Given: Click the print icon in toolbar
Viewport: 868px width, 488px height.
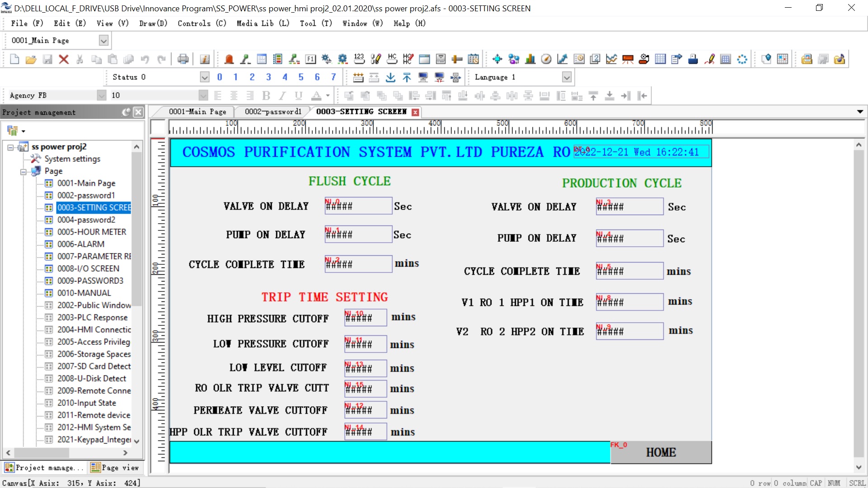Looking at the screenshot, I should tap(183, 59).
